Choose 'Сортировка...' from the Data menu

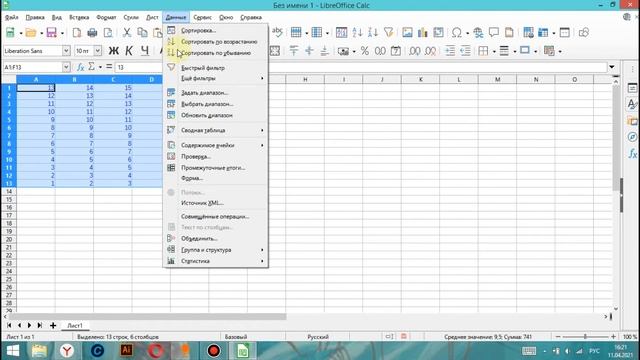pyautogui.click(x=216, y=30)
